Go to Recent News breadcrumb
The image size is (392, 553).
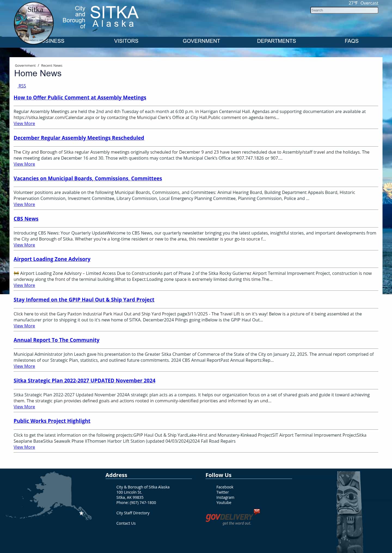tap(52, 65)
